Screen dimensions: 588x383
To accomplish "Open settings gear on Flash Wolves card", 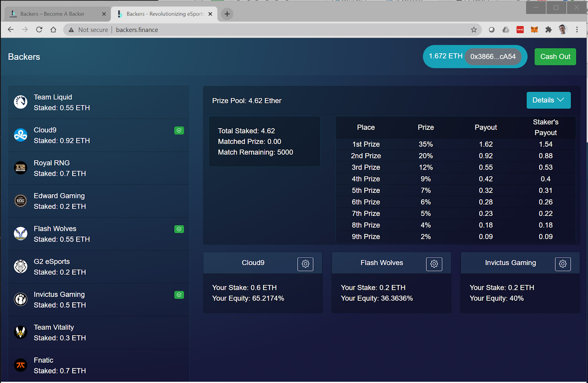I will 434,264.
